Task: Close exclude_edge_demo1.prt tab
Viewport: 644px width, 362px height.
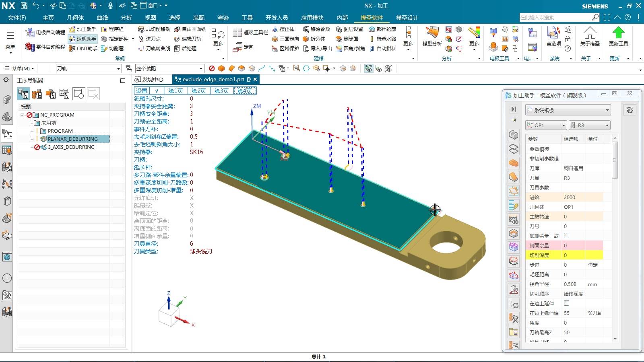Action: pyautogui.click(x=255, y=79)
